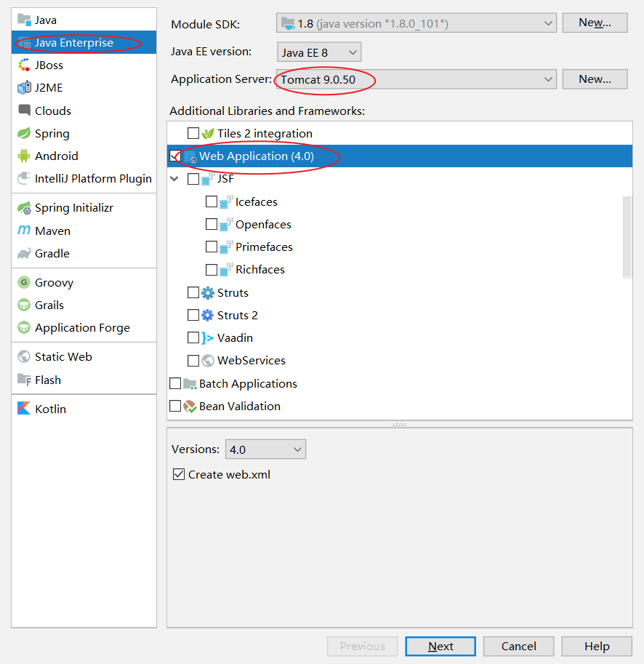Screen dimensions: 644x664
Task: Open the Versions 4.0 dropdown
Action: pos(266,449)
